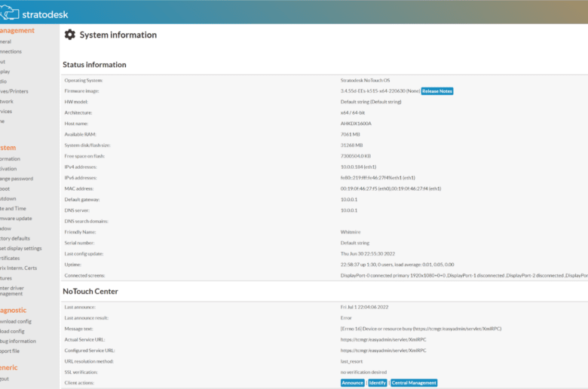Screen dimensions: 588x389
Task: Click the Actual Service URL value
Action: click(x=384, y=340)
